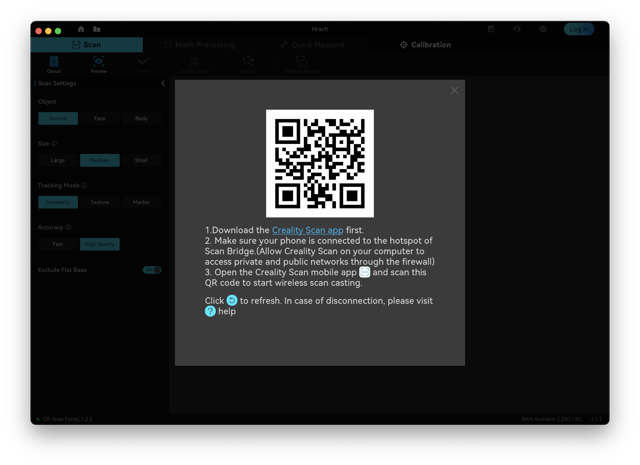The height and width of the screenshot is (465, 640).
Task: Select the Face object option
Action: click(100, 118)
